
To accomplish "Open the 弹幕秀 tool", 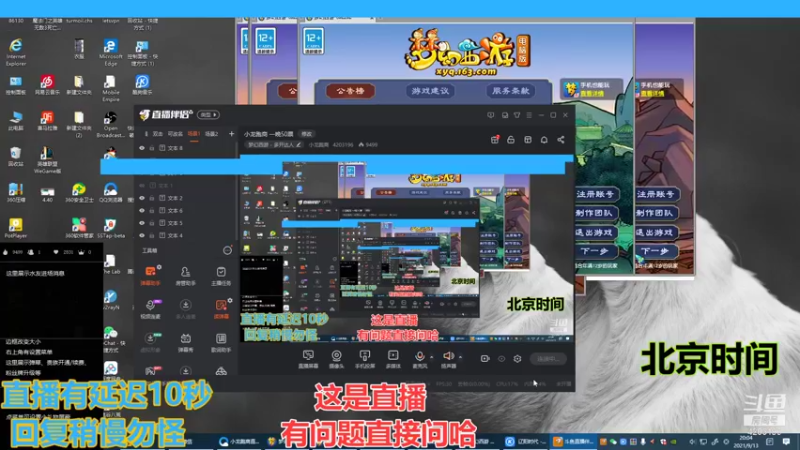I will [185, 342].
